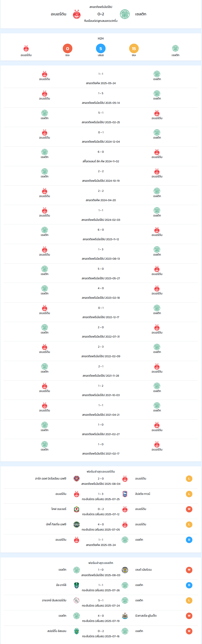Open the 1-5 match dated 2025-05-14
202x644 pixels.
click(x=101, y=98)
